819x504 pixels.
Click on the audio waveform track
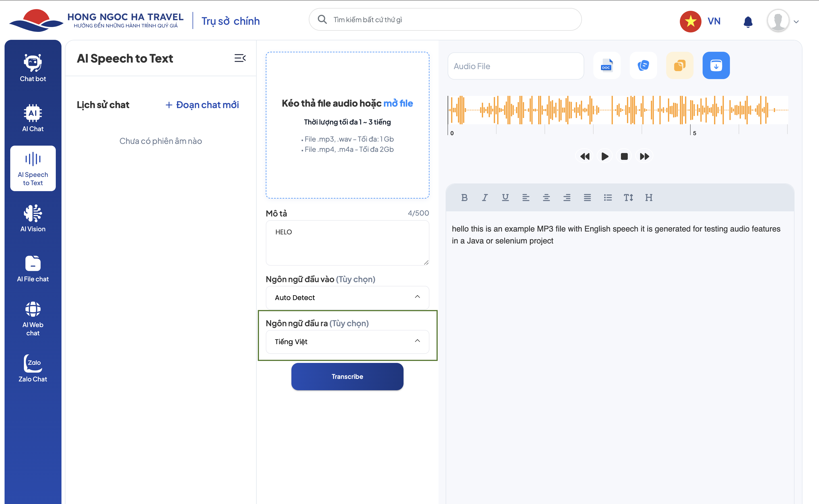click(617, 110)
